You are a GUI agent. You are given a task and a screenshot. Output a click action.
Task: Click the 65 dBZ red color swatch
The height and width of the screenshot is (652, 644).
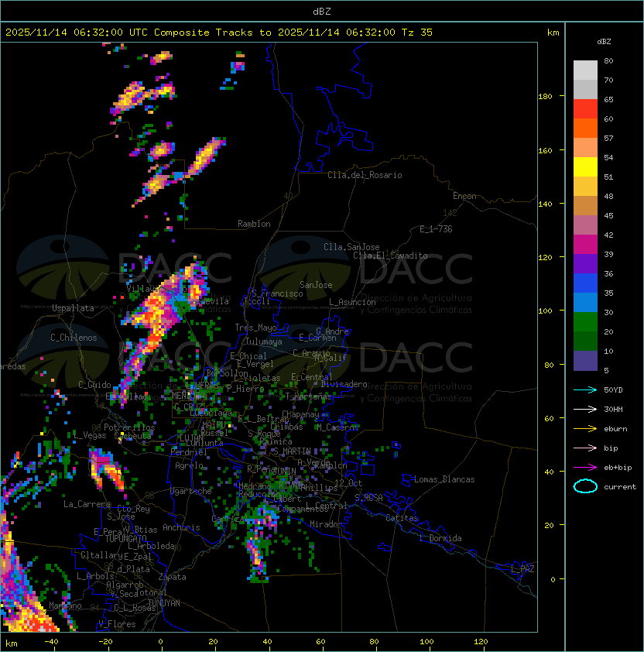585,109
